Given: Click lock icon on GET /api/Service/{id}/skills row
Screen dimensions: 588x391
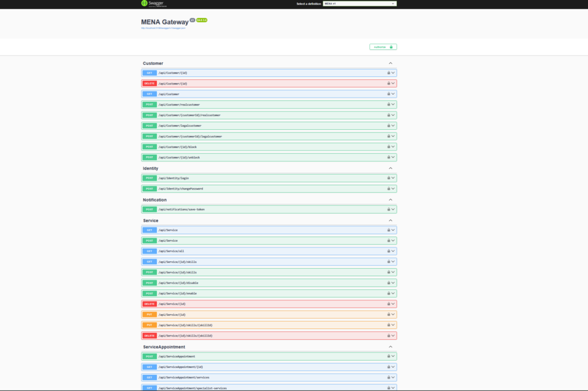Looking at the screenshot, I should point(389,262).
